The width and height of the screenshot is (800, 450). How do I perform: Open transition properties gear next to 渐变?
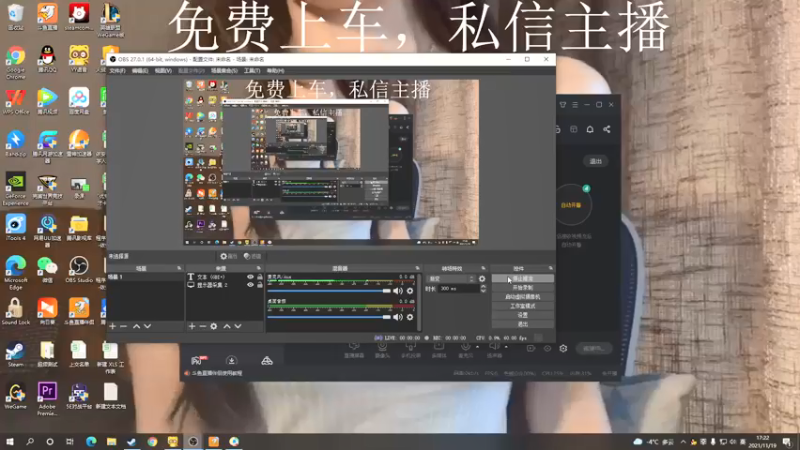point(482,279)
